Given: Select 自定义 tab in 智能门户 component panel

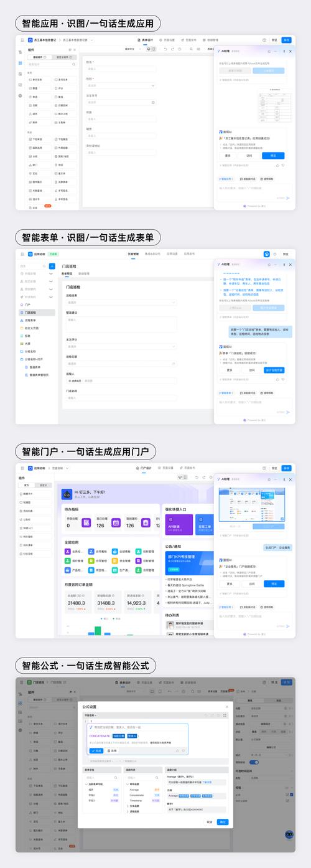Looking at the screenshot, I should [43, 484].
